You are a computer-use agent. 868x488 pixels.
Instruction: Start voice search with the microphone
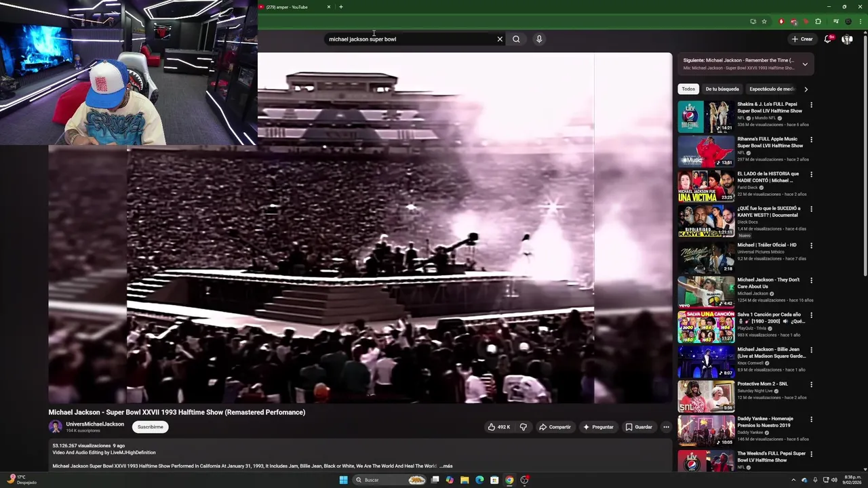539,39
